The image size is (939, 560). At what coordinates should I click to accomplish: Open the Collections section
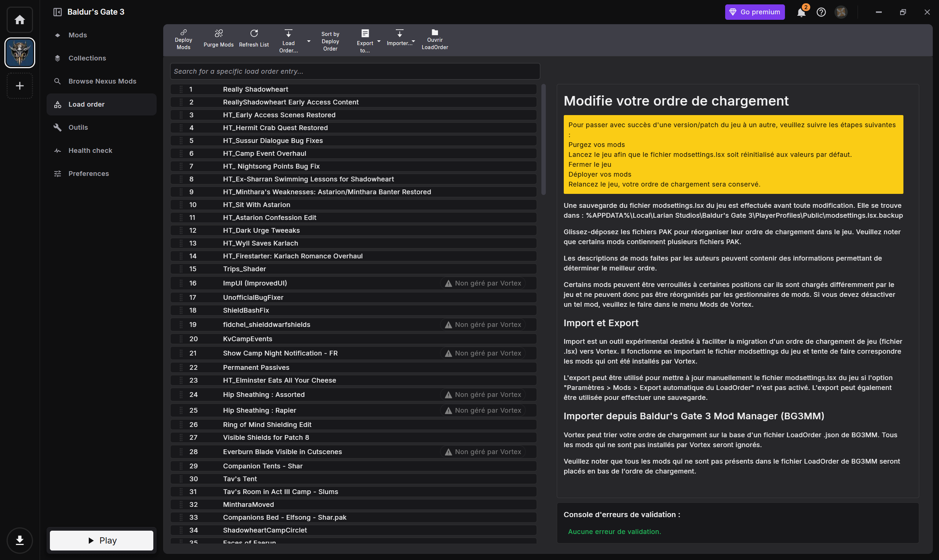pos(101,58)
